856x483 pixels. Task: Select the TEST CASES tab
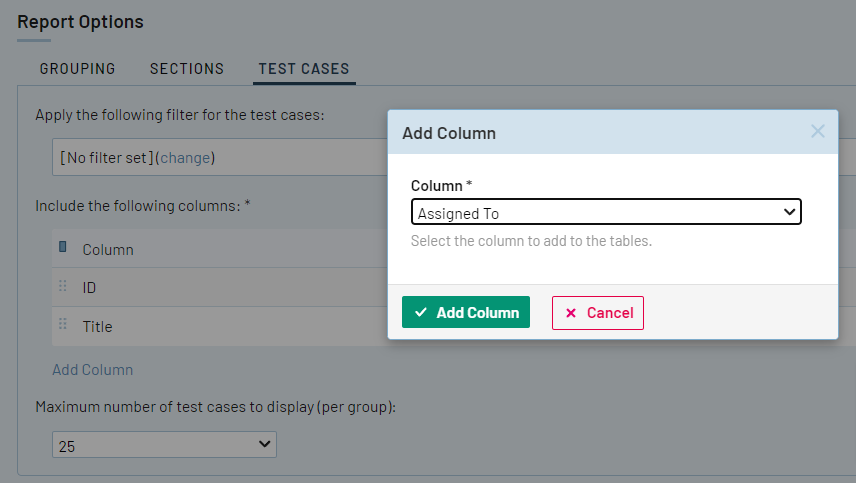(x=304, y=69)
